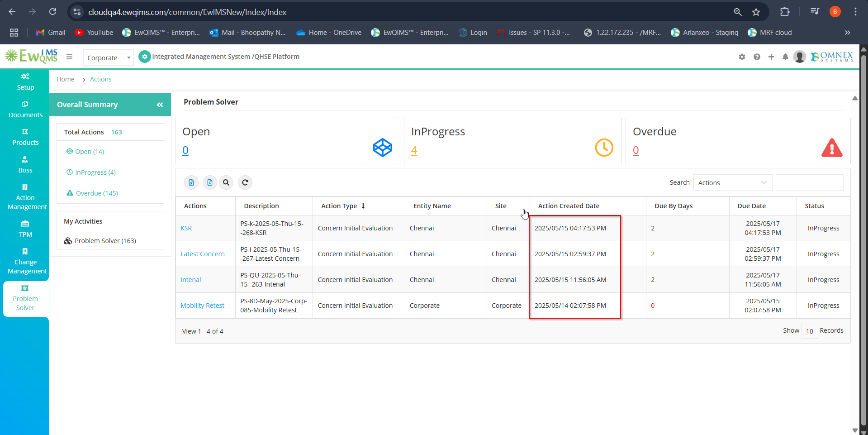Screen dimensions: 868x435
Task: Open Chrome apps grid icon
Action: (14, 33)
